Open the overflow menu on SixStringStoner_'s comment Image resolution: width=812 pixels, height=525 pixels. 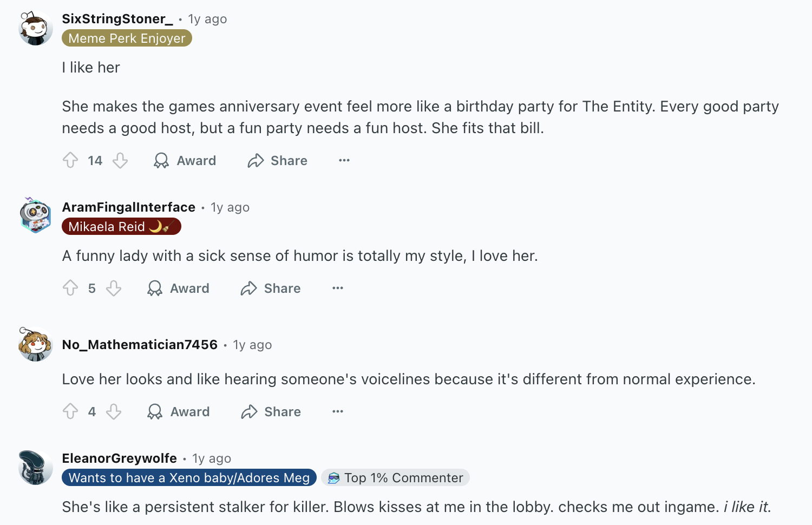click(x=344, y=160)
